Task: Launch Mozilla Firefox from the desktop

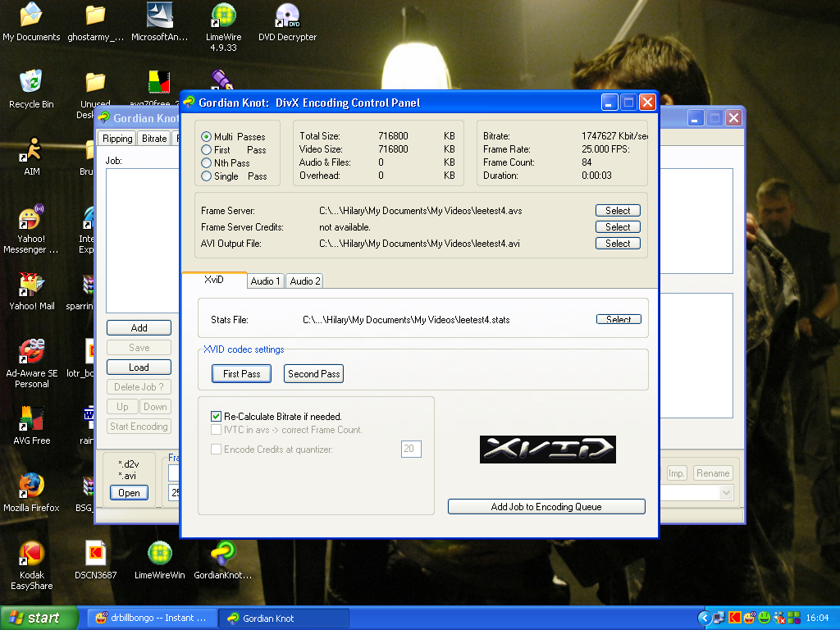Action: [31, 486]
